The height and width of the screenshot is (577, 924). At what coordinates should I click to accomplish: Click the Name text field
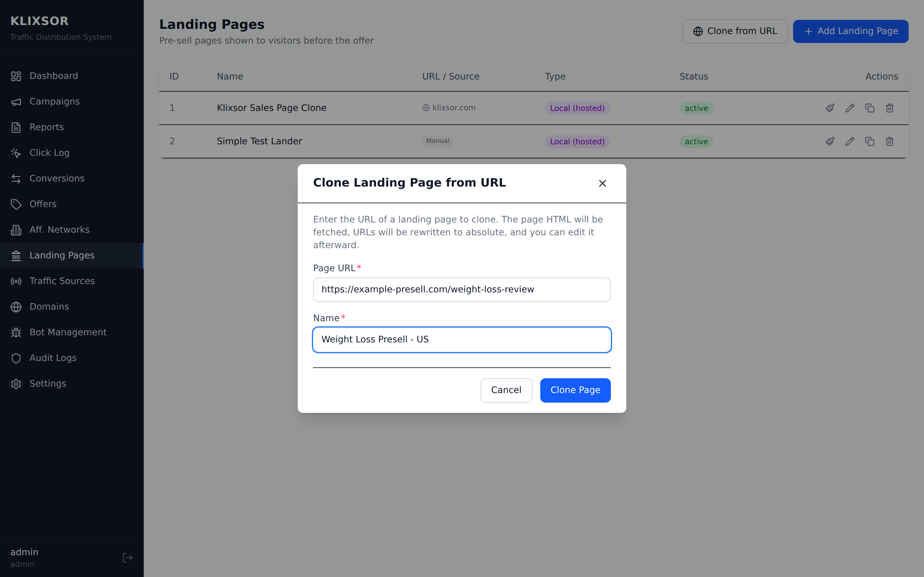(x=462, y=340)
